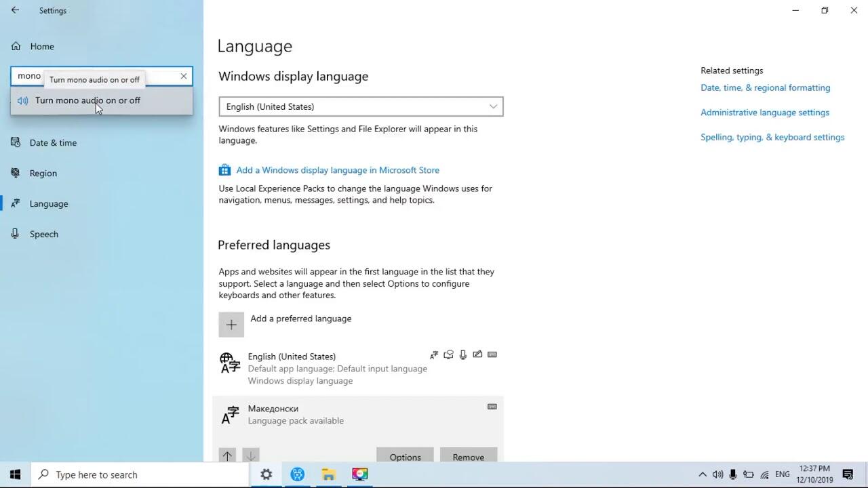Expand the Windows display language dropdown
The image size is (868, 488).
[x=361, y=106]
